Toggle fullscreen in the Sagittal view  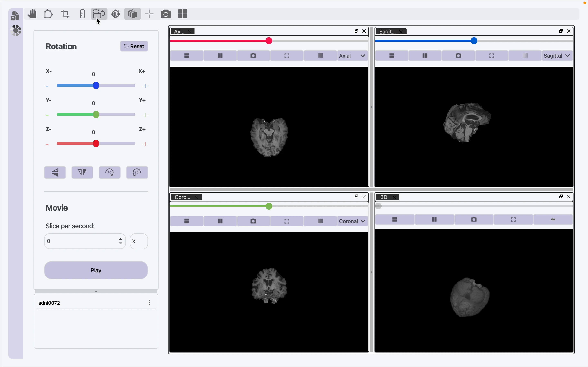(x=491, y=56)
